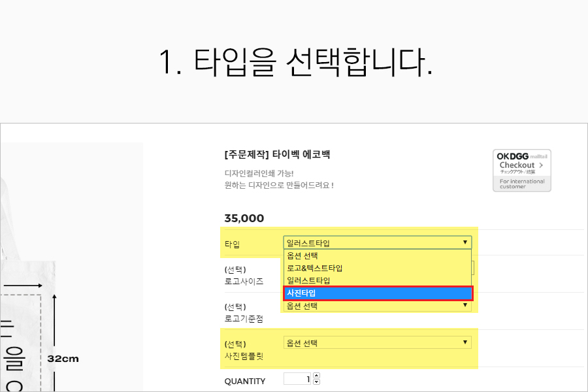Image resolution: width=588 pixels, height=392 pixels.
Task: Click into the QUANTITY input field
Action: point(297,379)
